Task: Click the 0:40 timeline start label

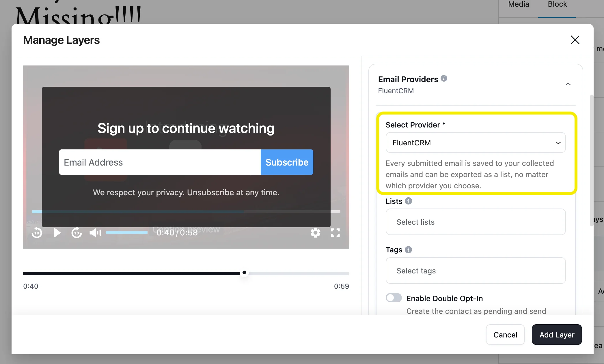Action: pos(31,286)
